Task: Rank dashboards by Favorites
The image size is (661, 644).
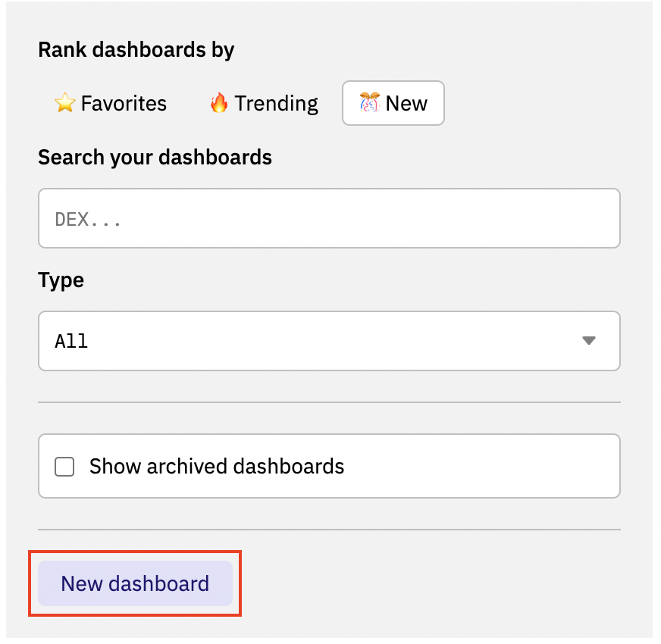Action: (111, 103)
